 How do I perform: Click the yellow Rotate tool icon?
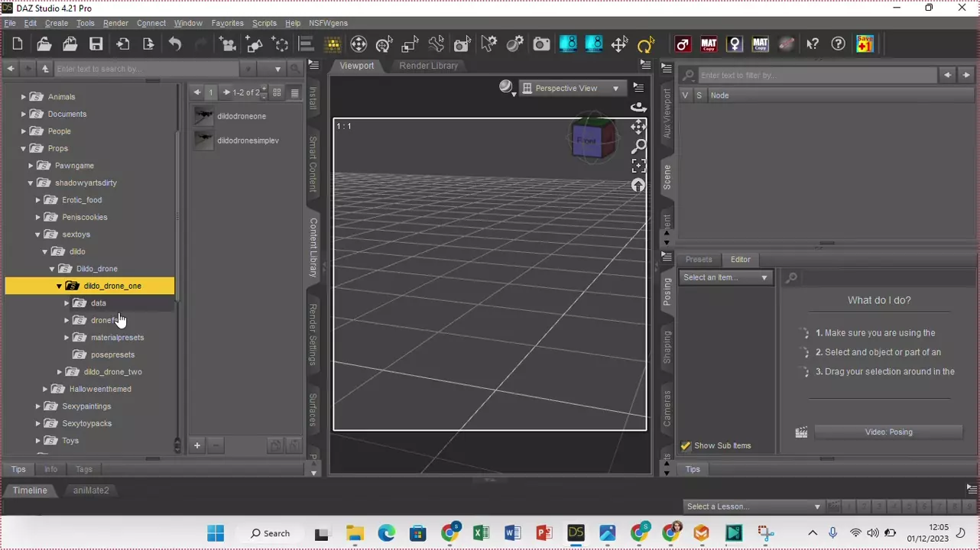pos(646,44)
